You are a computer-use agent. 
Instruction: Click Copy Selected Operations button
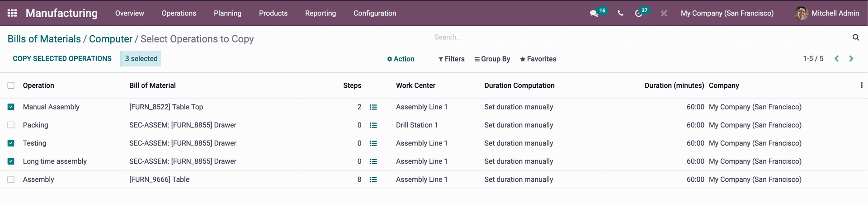tap(62, 58)
